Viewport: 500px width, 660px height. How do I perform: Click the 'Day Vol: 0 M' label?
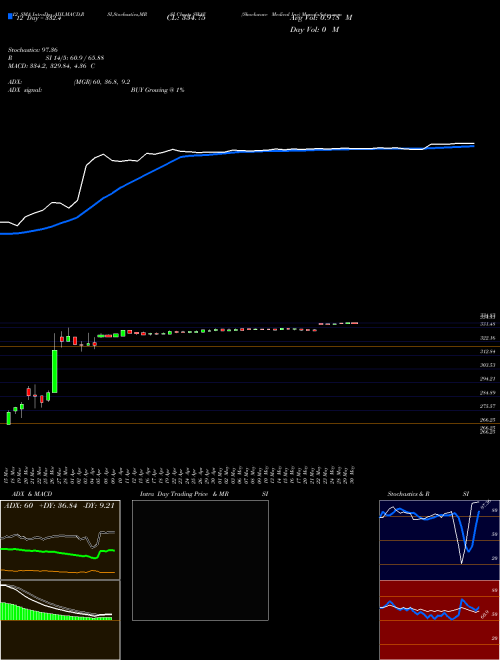coord(314,30)
